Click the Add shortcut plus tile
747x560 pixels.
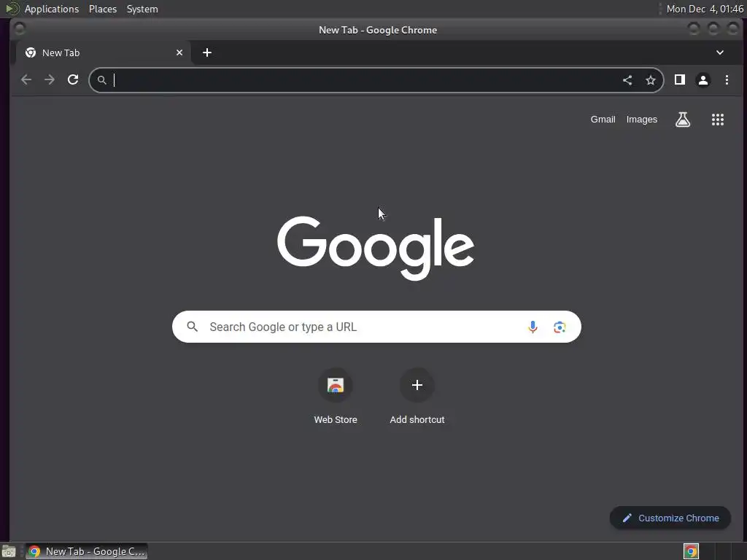[417, 385]
